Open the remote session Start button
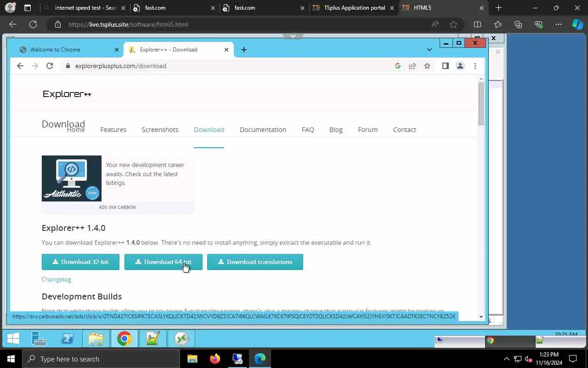Image resolution: width=588 pixels, height=368 pixels. click(13, 339)
